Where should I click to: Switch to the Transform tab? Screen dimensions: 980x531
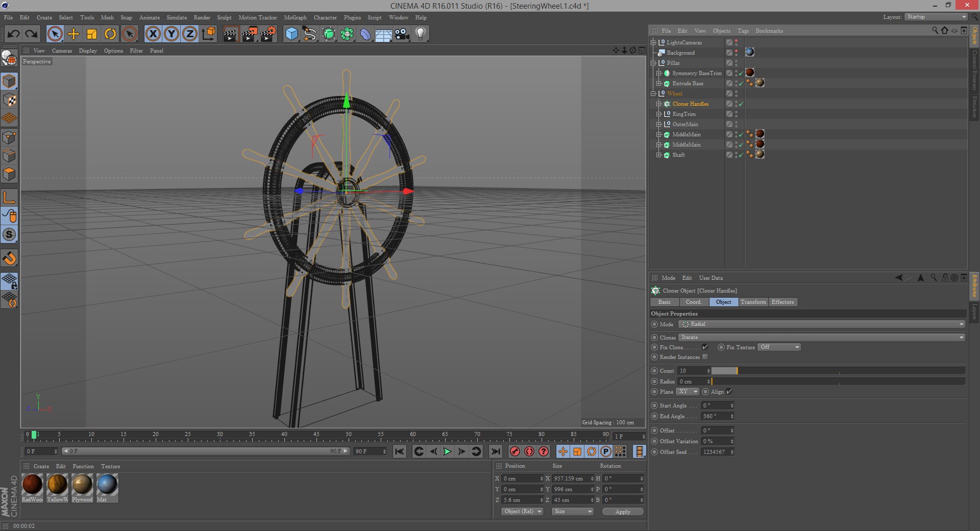[753, 302]
